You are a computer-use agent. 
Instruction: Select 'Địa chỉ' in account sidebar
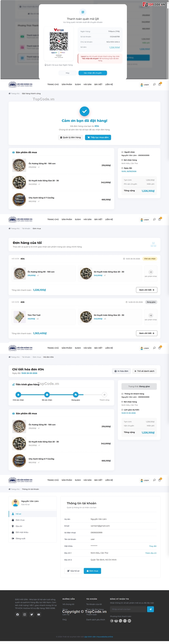33,526
